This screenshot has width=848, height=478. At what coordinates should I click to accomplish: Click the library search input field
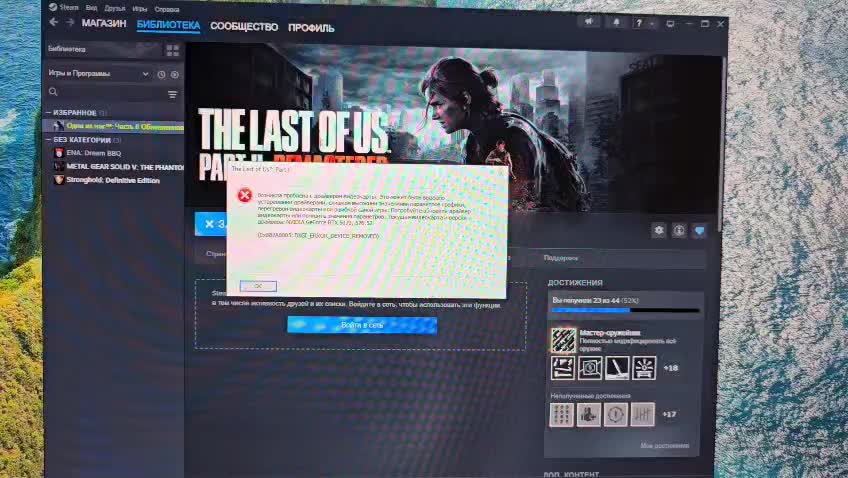(x=111, y=92)
